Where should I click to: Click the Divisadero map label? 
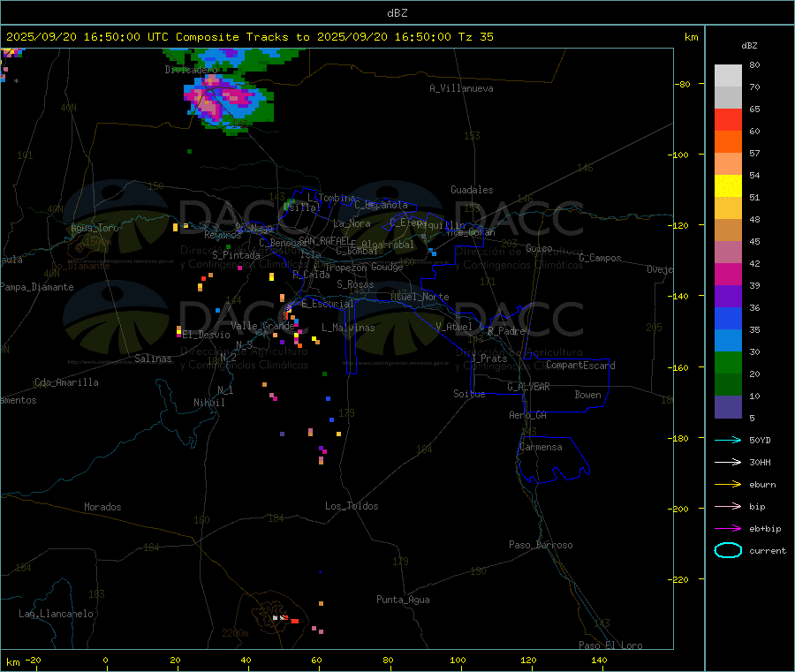(x=191, y=70)
